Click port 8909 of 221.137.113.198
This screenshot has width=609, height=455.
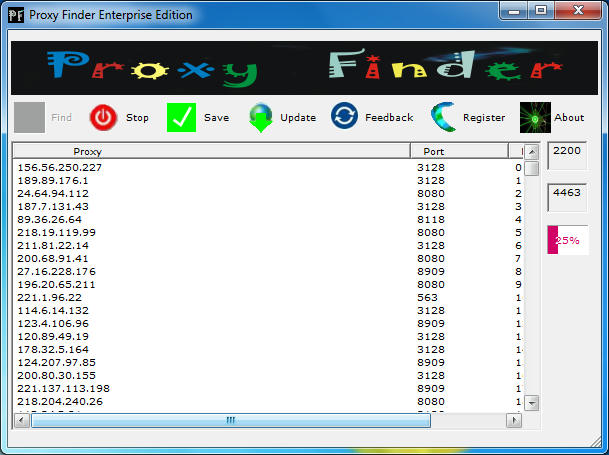[431, 389]
